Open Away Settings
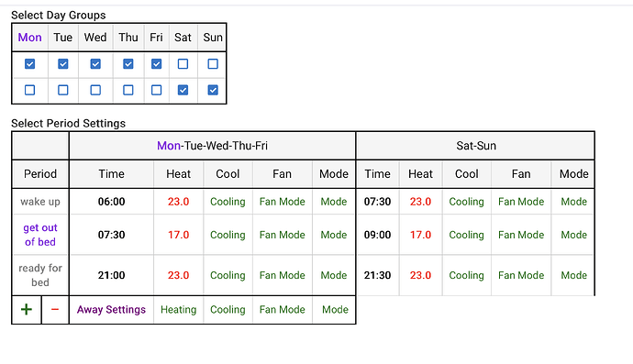633x364 pixels. (111, 310)
